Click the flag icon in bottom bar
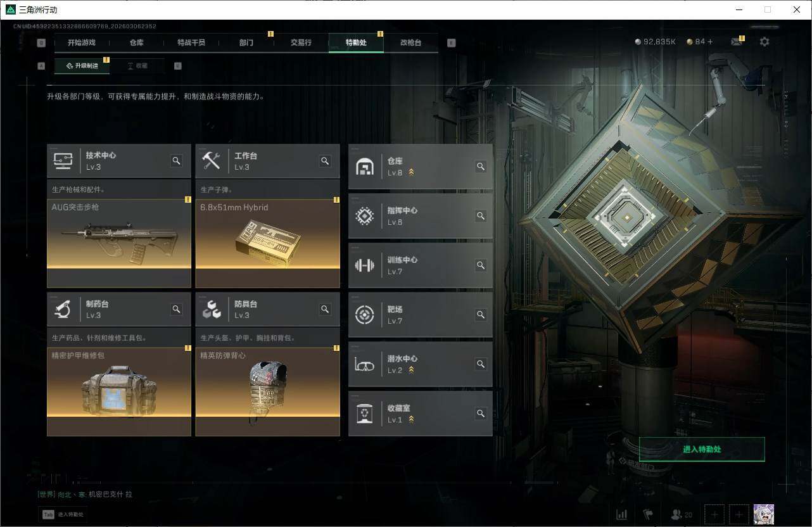The image size is (812, 527). (x=647, y=514)
